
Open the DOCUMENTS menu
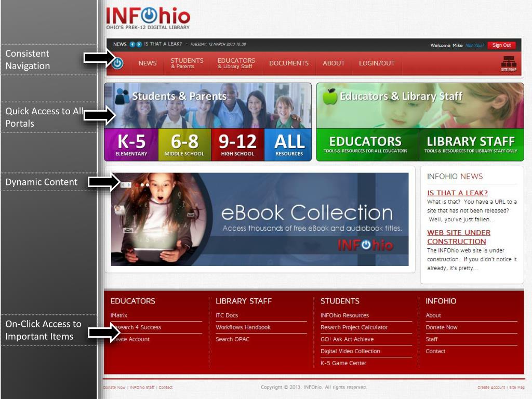[289, 63]
